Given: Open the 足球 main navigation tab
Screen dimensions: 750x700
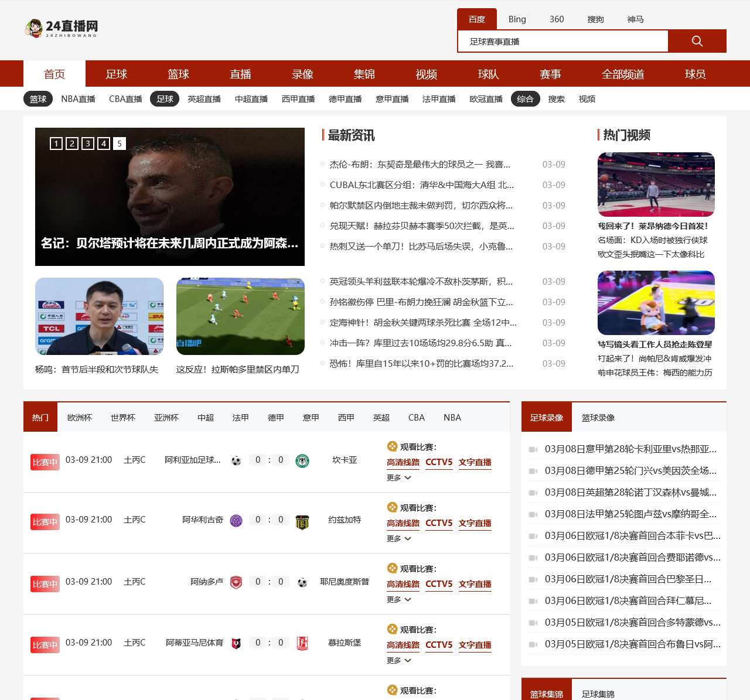Looking at the screenshot, I should point(117,74).
